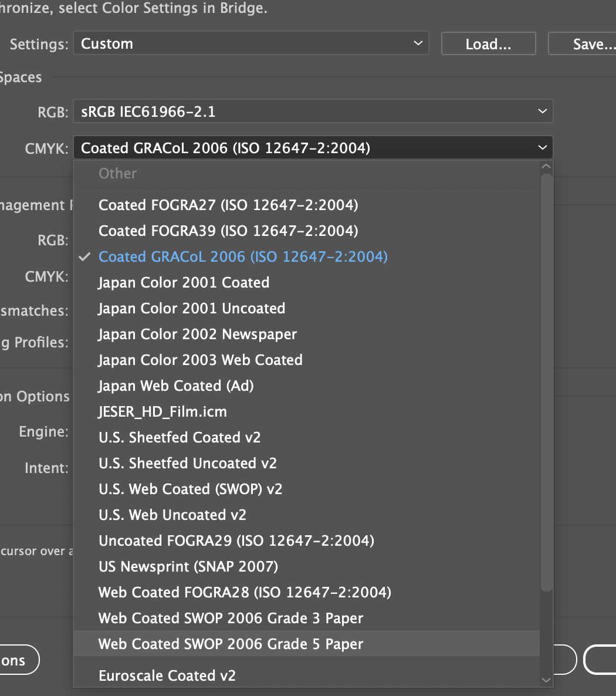The height and width of the screenshot is (696, 616).
Task: Select Uncoated FOGRA29 (ISO 12647-2:2004)
Action: click(x=307, y=540)
